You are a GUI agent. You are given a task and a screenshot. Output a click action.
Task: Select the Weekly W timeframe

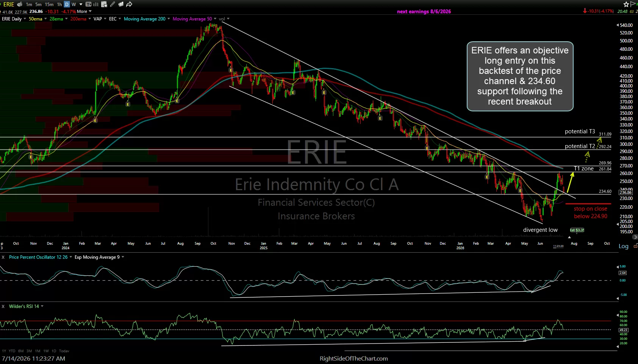(74, 4)
